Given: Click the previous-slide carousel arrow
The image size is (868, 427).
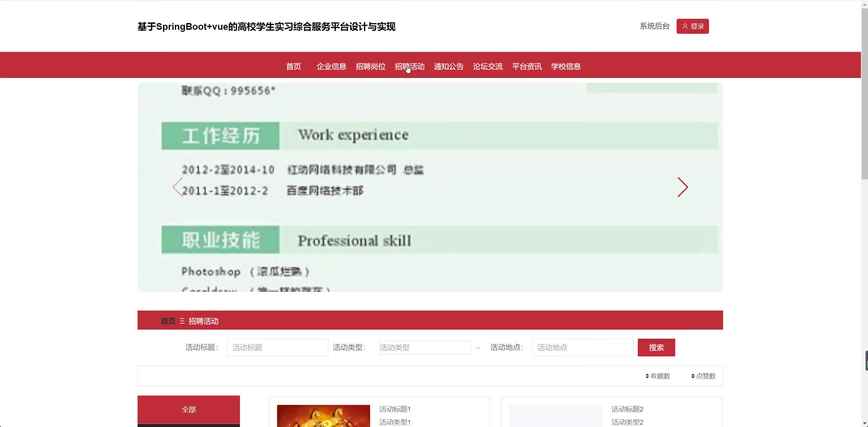Looking at the screenshot, I should (178, 187).
